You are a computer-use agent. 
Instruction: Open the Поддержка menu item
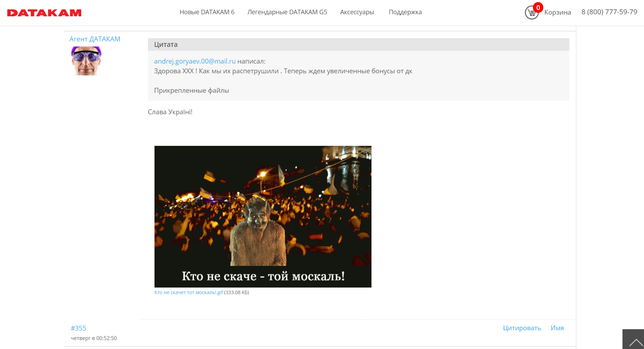pos(405,12)
